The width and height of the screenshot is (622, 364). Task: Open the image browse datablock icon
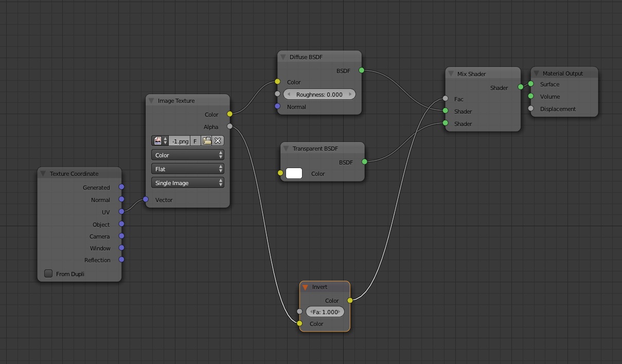point(158,141)
